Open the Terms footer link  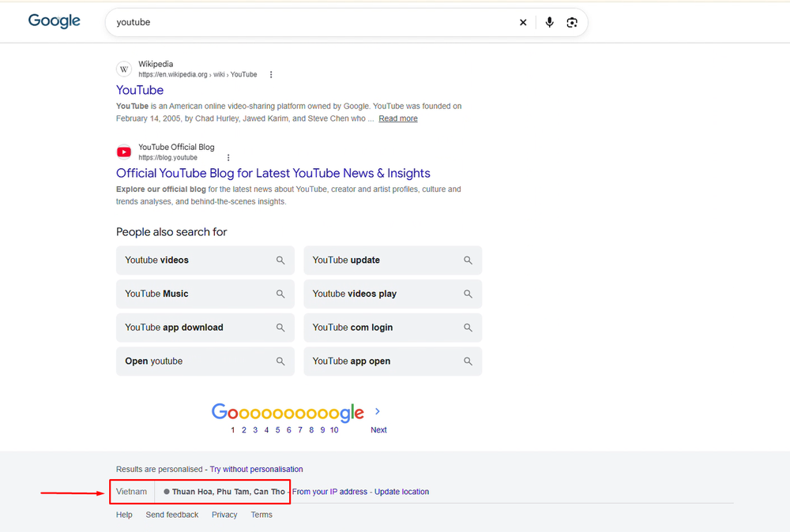261,515
